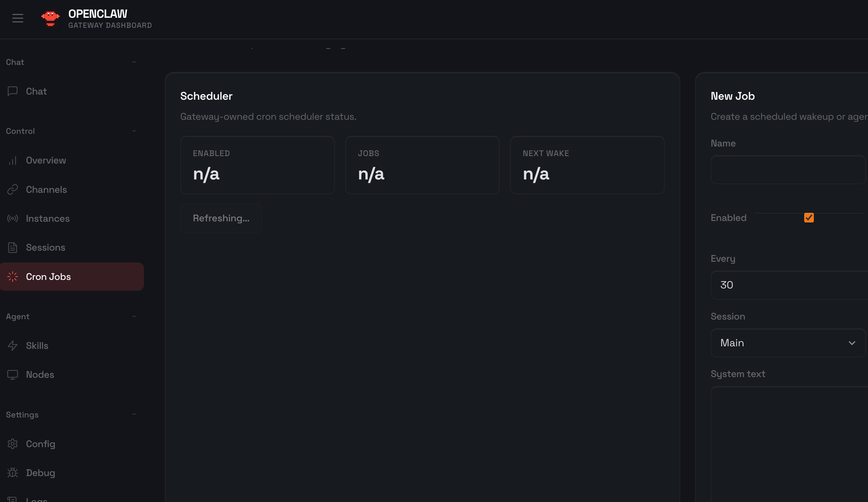Click the OpenClaw crab logo
Viewport: 868px width, 502px height.
pos(50,18)
